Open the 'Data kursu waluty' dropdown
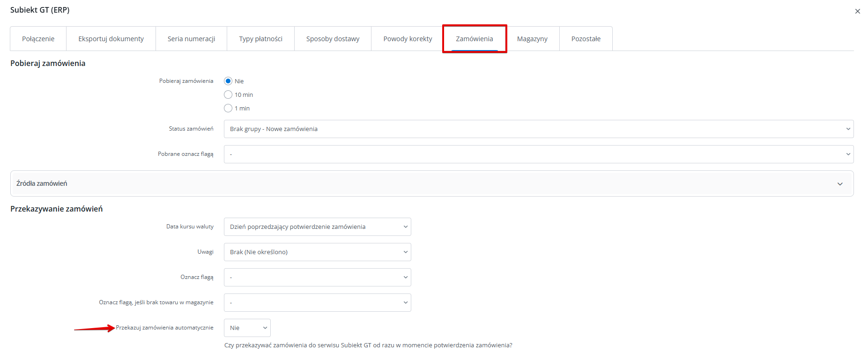This screenshot has height=359, width=868. coord(317,227)
